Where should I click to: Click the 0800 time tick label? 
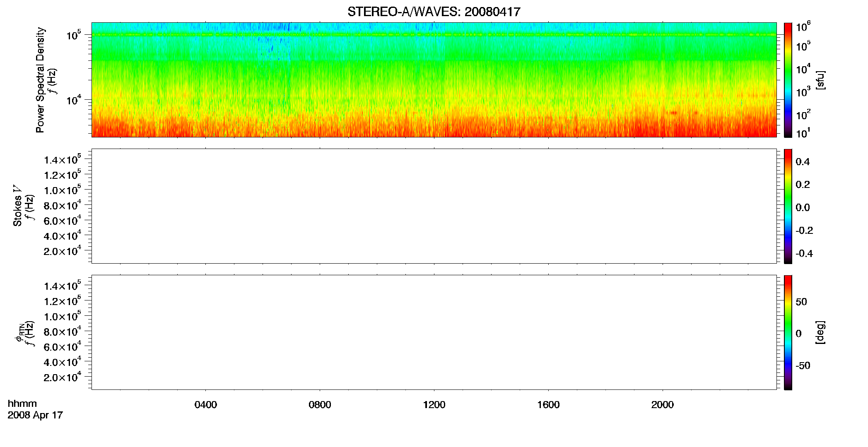point(320,405)
